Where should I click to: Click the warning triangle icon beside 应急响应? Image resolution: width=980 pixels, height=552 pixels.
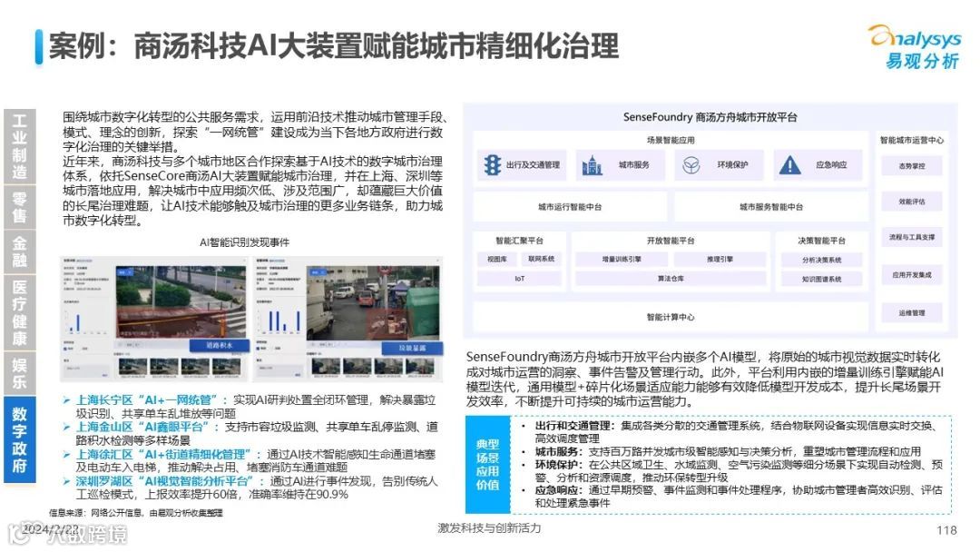coord(790,165)
